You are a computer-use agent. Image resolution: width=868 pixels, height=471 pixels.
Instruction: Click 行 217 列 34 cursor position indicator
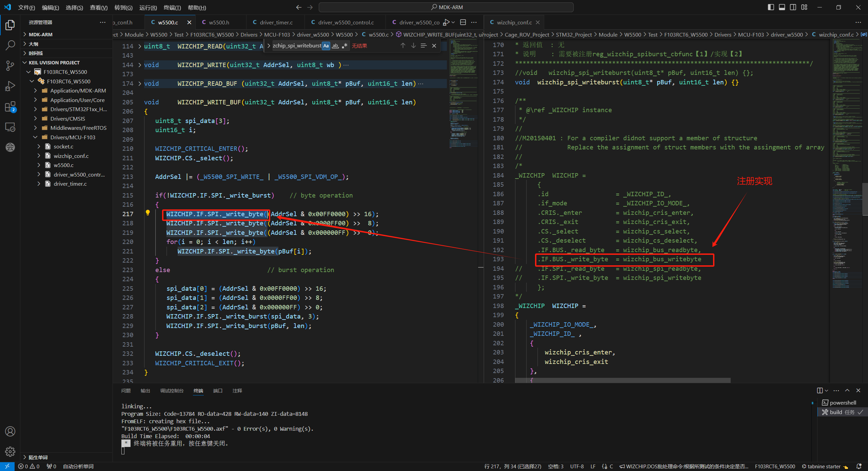point(513,467)
